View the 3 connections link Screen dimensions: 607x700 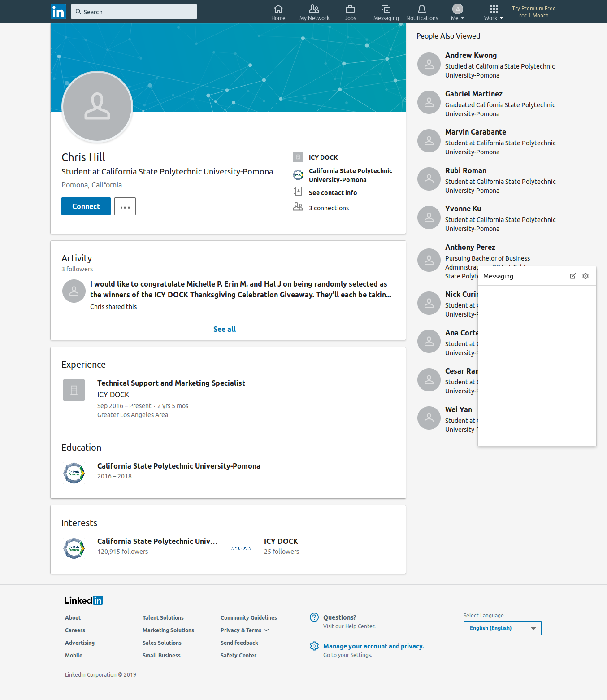(x=329, y=208)
